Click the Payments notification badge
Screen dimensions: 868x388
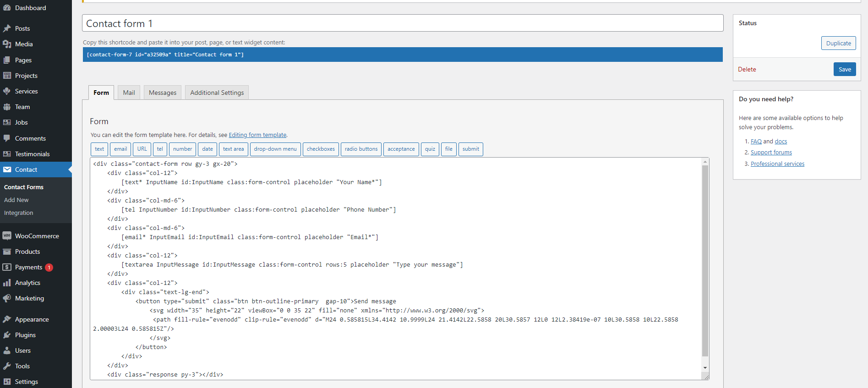(49, 268)
